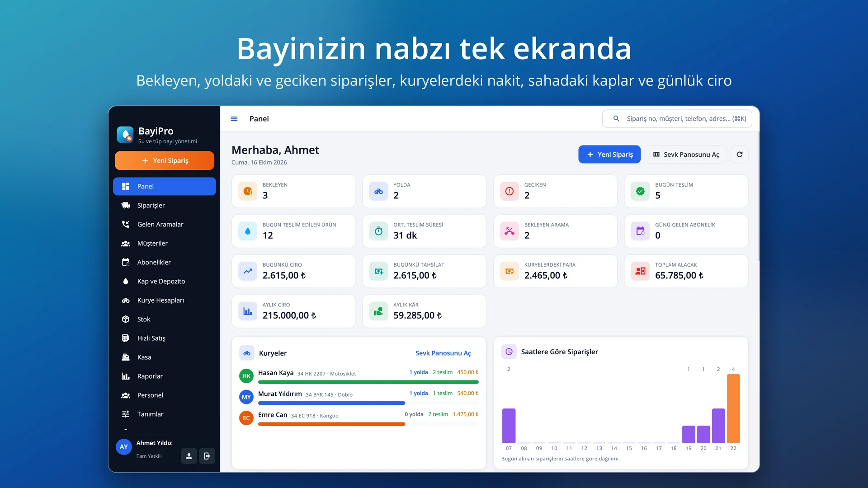Click the Bekleyen clock icon
The width and height of the screenshot is (868, 488).
click(248, 192)
